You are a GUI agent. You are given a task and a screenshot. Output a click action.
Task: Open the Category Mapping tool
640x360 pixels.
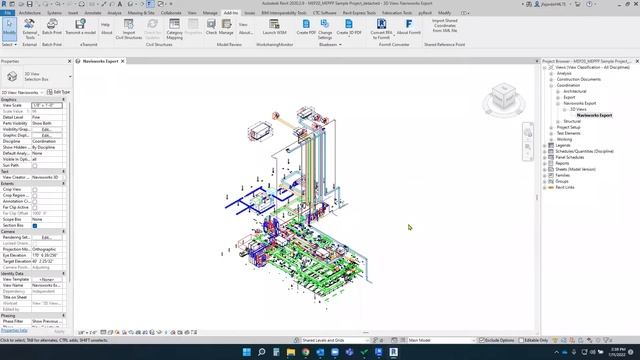[x=174, y=29]
